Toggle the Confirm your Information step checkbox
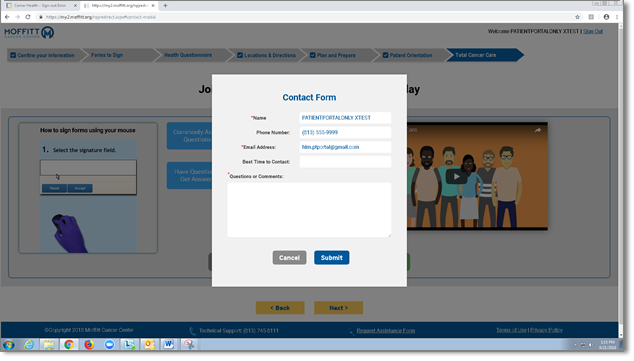The width and height of the screenshot is (634, 361). click(x=13, y=55)
